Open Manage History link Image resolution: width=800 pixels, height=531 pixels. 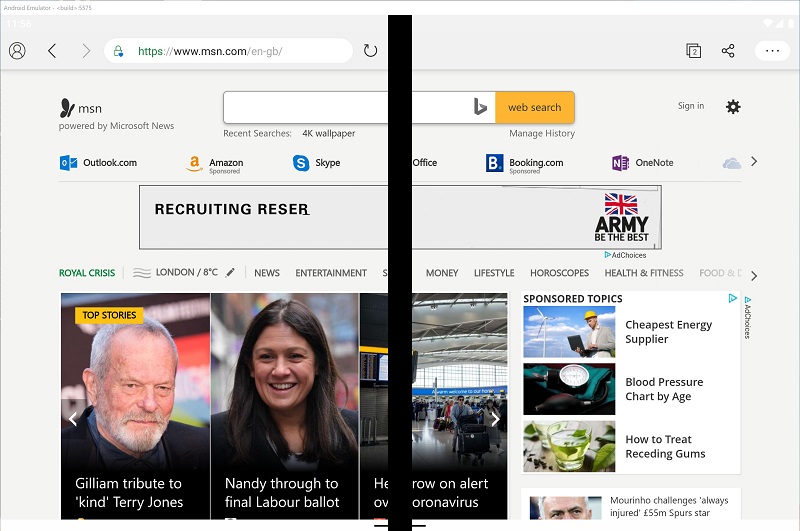[x=542, y=133]
